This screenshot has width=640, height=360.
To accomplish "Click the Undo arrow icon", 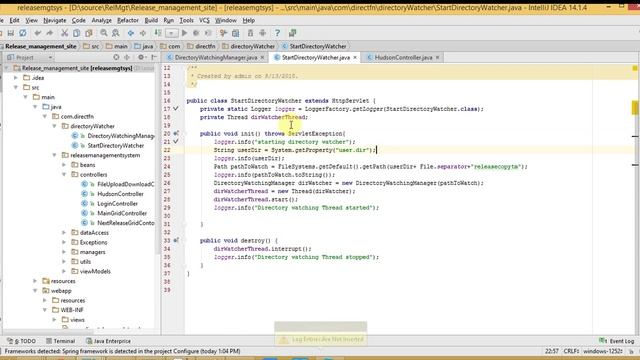I will click(x=38, y=33).
